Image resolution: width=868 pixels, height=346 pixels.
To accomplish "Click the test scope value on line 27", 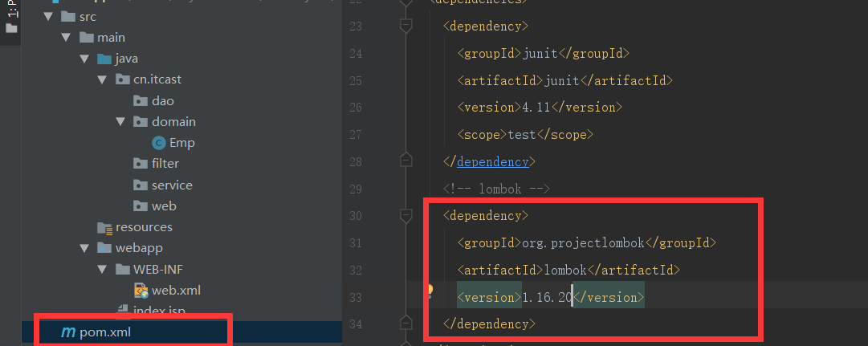I will (x=521, y=135).
